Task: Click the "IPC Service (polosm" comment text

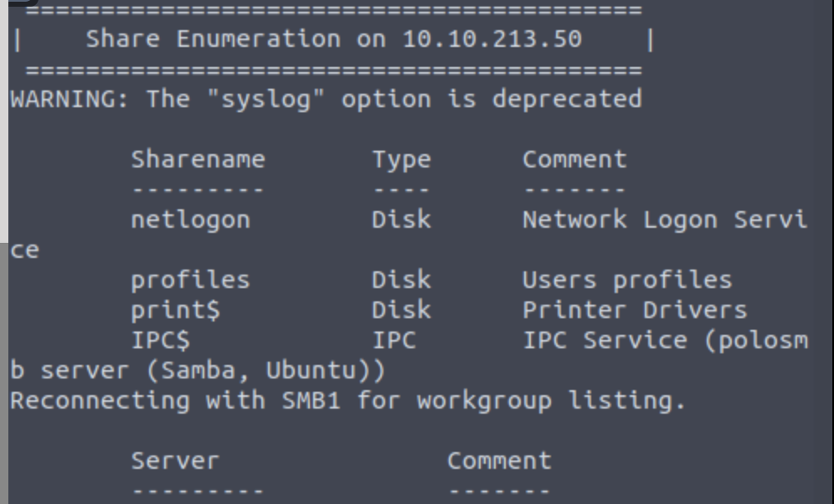Action: click(665, 340)
